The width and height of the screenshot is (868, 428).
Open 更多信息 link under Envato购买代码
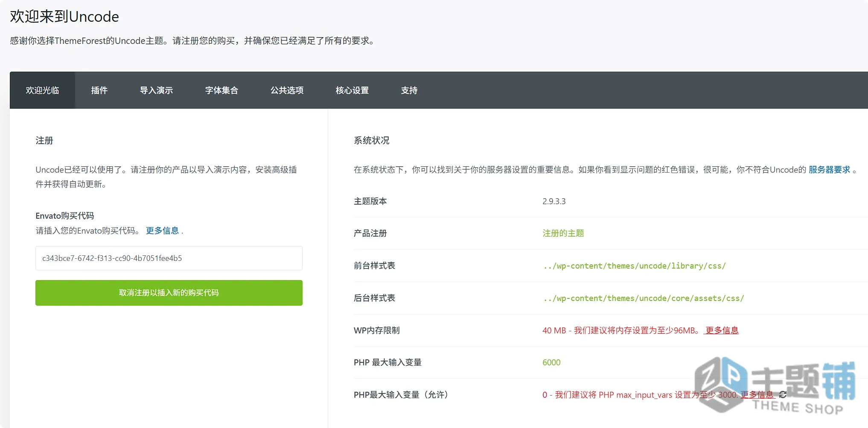click(x=162, y=231)
